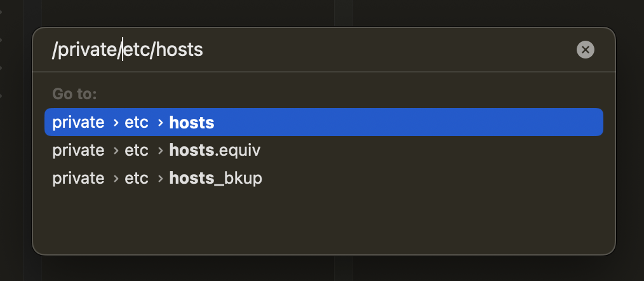This screenshot has height=281, width=644.
Task: Click chevron after "etc" in hosts_bkup row
Action: click(x=159, y=179)
